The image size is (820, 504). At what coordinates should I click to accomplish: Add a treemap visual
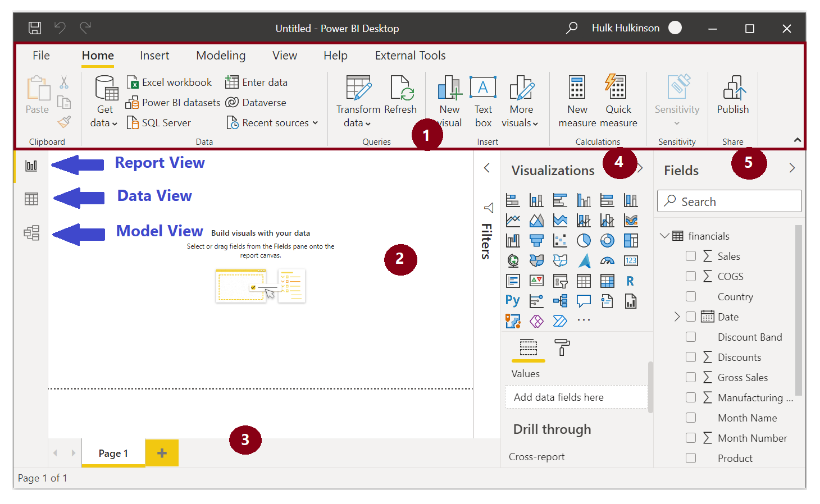pyautogui.click(x=631, y=240)
